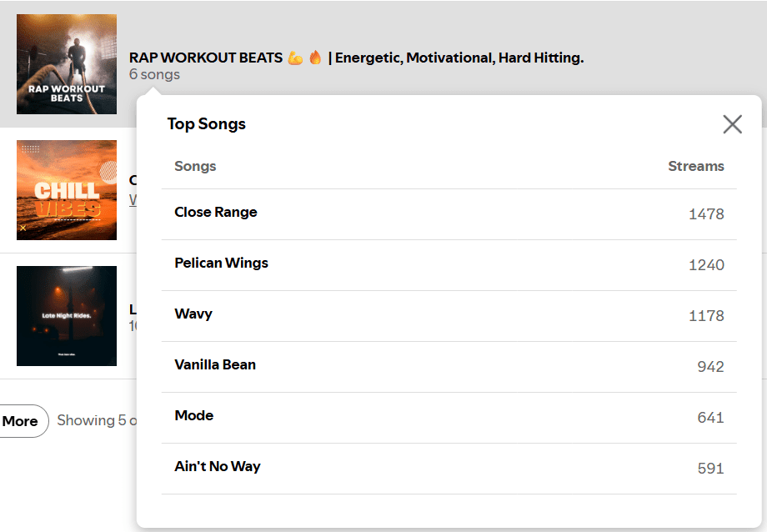Click the Songs column header
Viewport: 767px width, 532px height.
pyautogui.click(x=195, y=166)
